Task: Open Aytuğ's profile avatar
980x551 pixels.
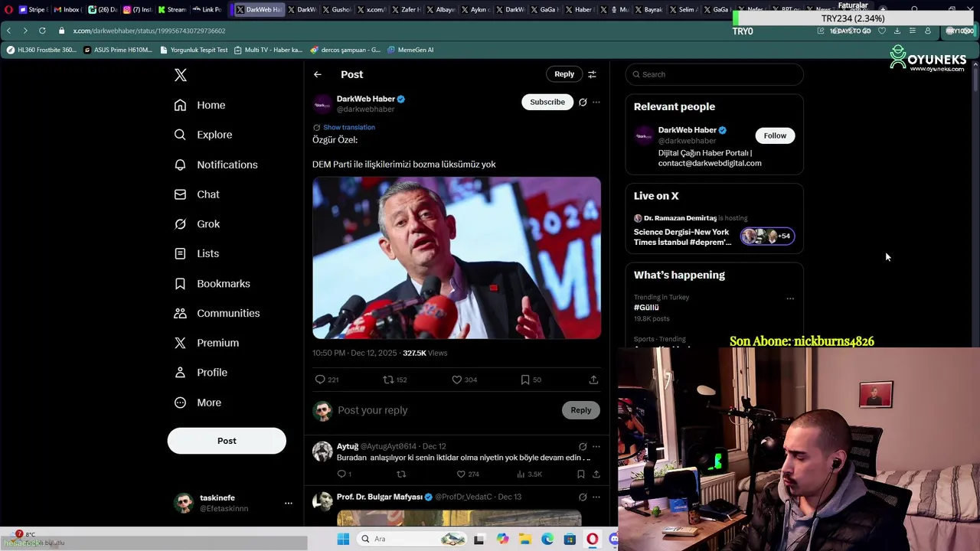Action: 322,451
